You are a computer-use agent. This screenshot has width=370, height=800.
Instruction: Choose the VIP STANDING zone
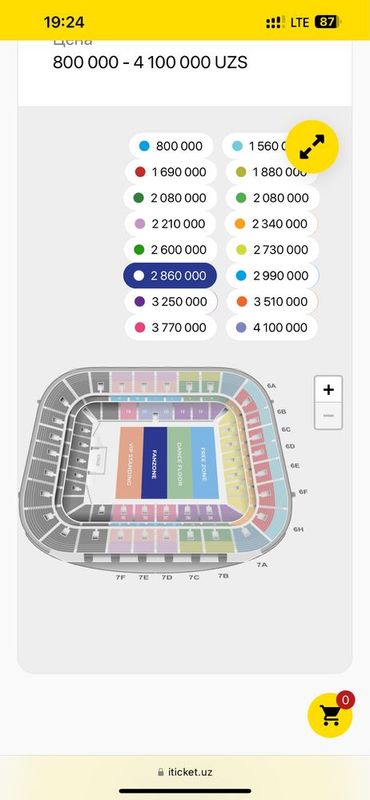click(x=129, y=463)
